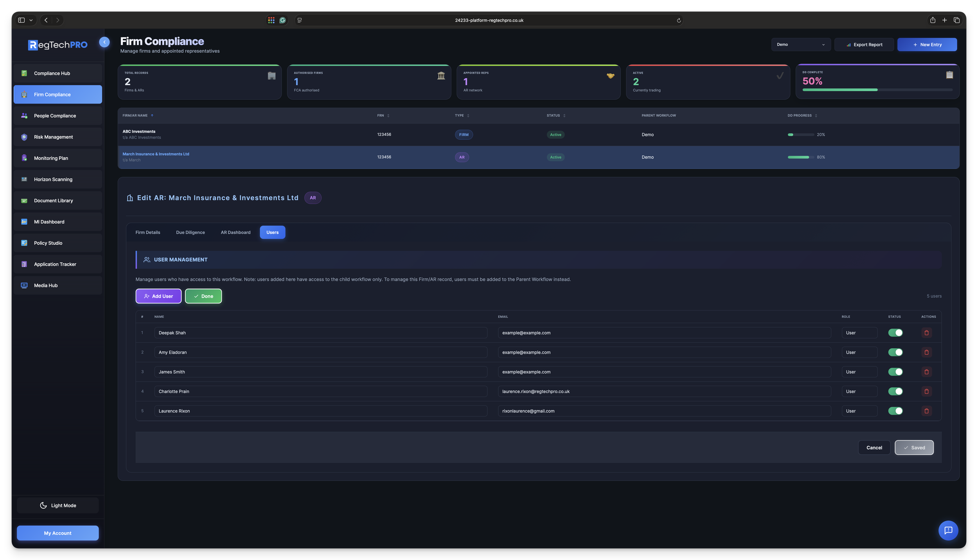Delete Deepak Shah using the trash icon

[x=926, y=333]
